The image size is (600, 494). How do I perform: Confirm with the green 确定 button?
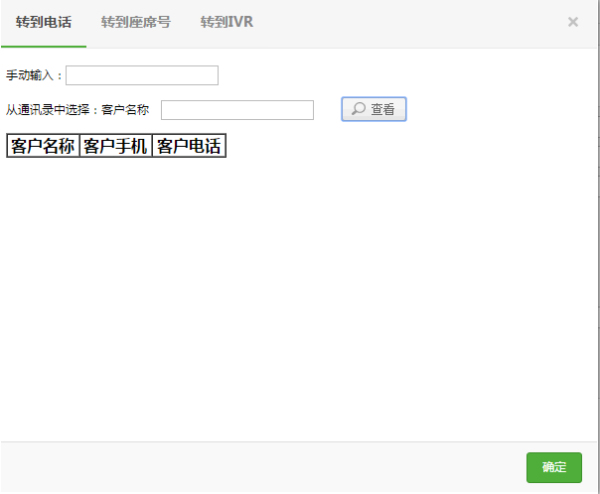point(554,467)
